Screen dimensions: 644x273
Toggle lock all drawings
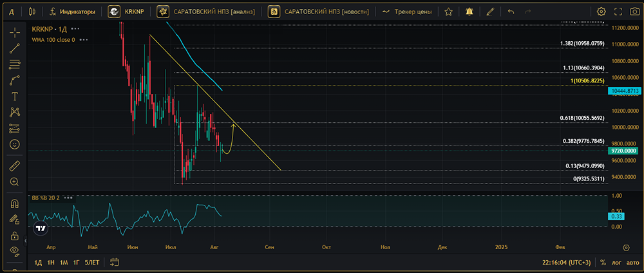point(14,236)
